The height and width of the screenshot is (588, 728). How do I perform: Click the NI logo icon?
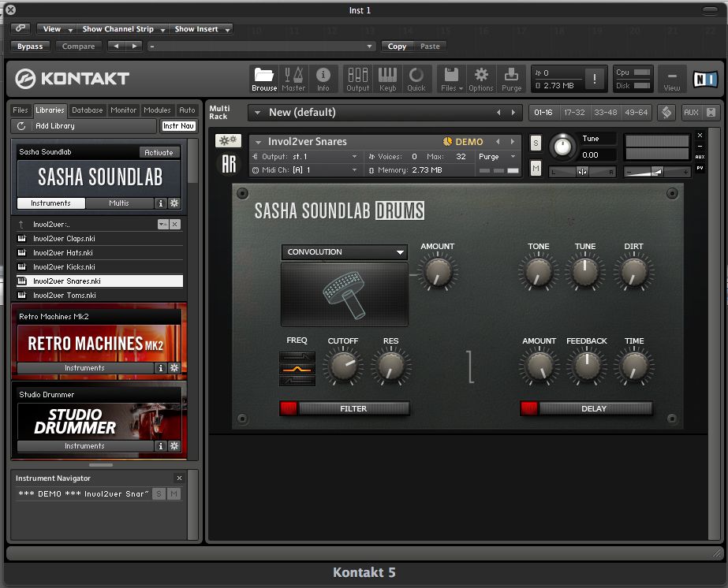(705, 80)
